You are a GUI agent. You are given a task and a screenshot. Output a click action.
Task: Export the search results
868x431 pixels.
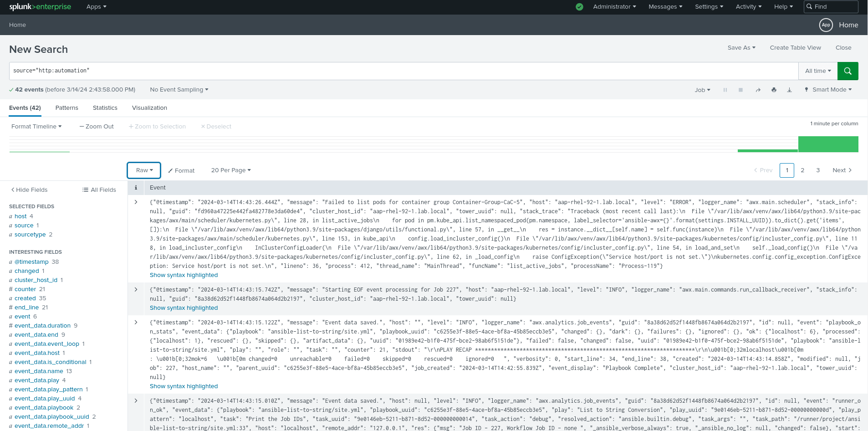789,90
